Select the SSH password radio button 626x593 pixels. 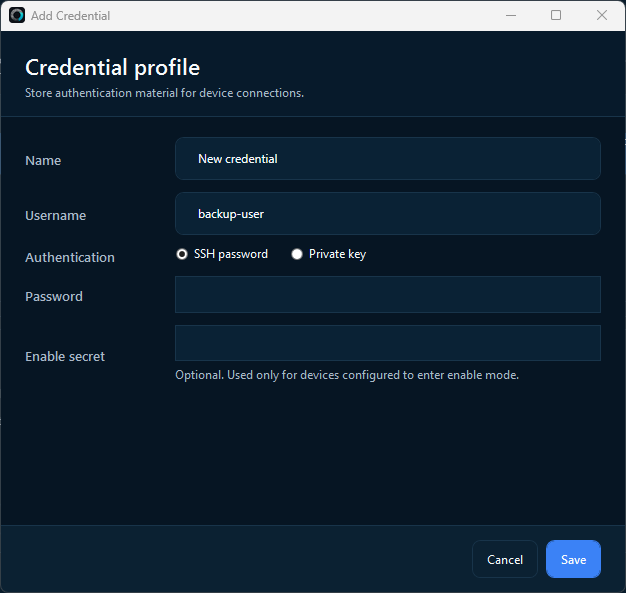click(x=182, y=254)
